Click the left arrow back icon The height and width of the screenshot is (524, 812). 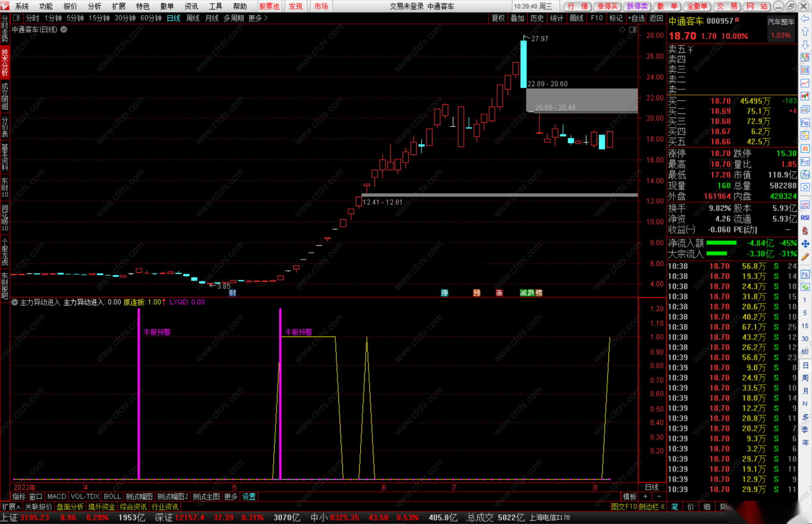tap(805, 19)
